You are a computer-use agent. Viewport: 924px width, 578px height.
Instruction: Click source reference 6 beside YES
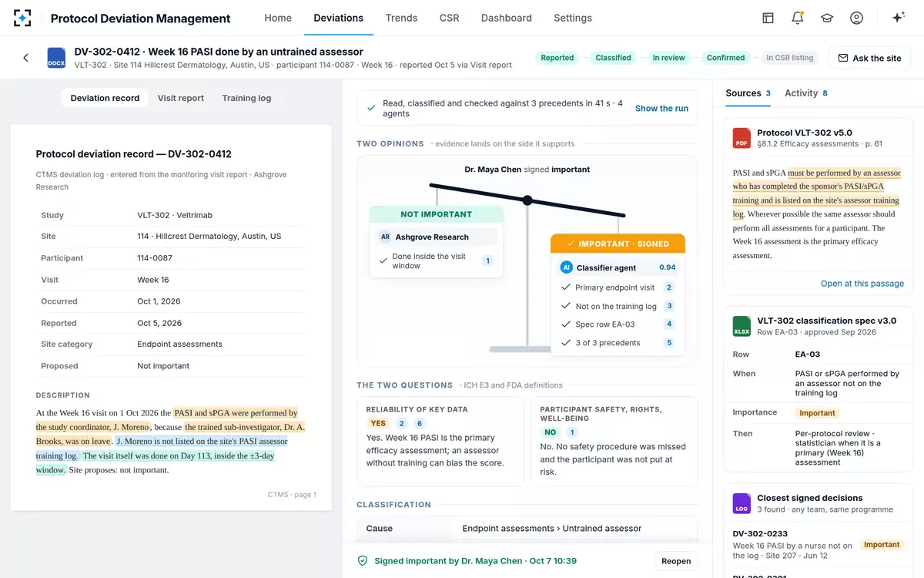tap(420, 423)
